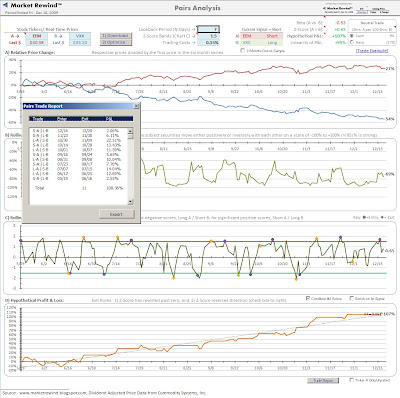Image resolution: width=400 pixels, height=398 pixels.
Task: Select report row with 22.51% P&L
Action: coord(78,140)
